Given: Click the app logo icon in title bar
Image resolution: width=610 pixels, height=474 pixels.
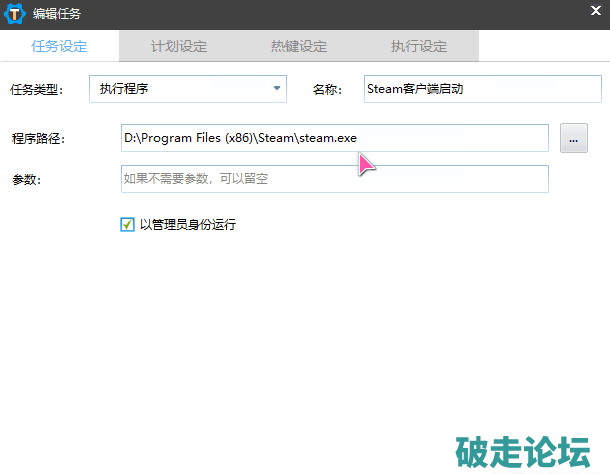Looking at the screenshot, I should click(15, 14).
